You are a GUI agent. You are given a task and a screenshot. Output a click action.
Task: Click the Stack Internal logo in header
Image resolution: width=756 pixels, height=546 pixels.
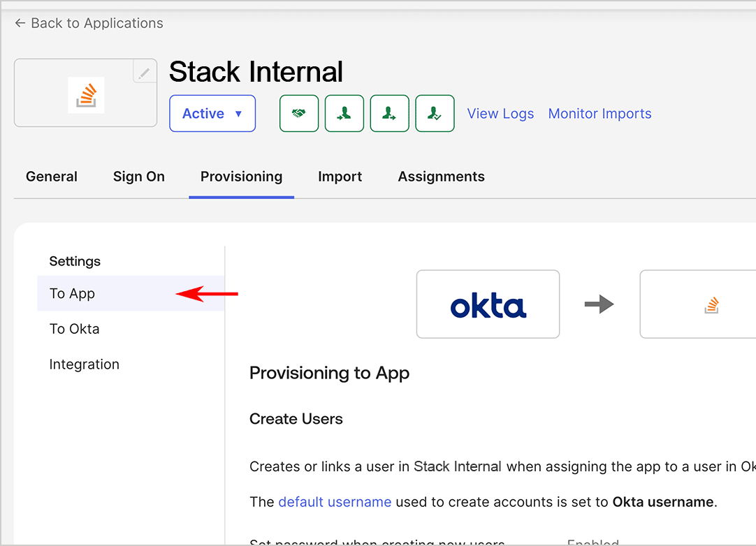86,95
